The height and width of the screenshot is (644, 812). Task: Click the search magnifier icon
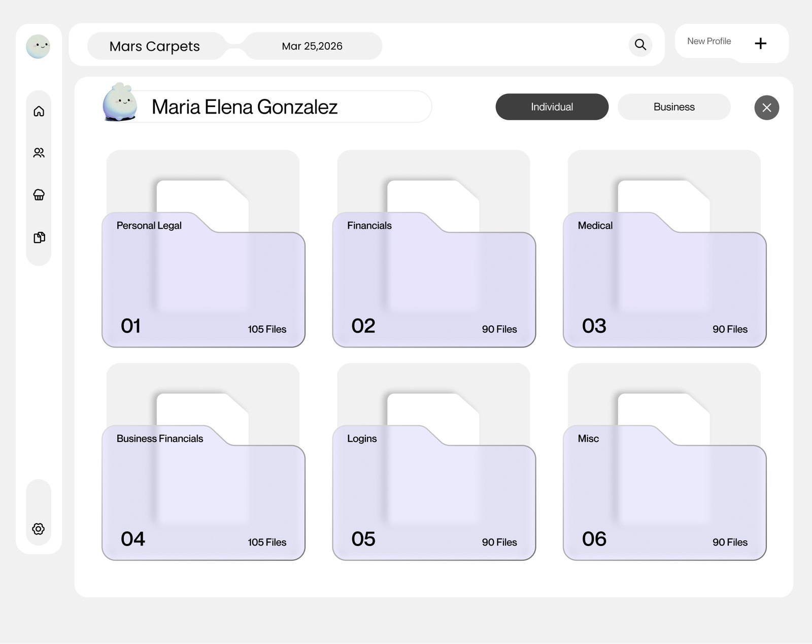(640, 45)
